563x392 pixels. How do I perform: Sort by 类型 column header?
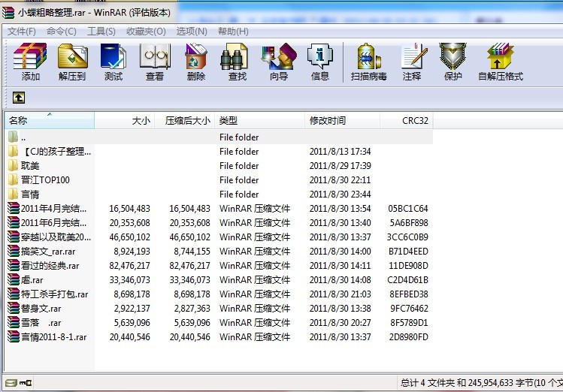click(259, 120)
